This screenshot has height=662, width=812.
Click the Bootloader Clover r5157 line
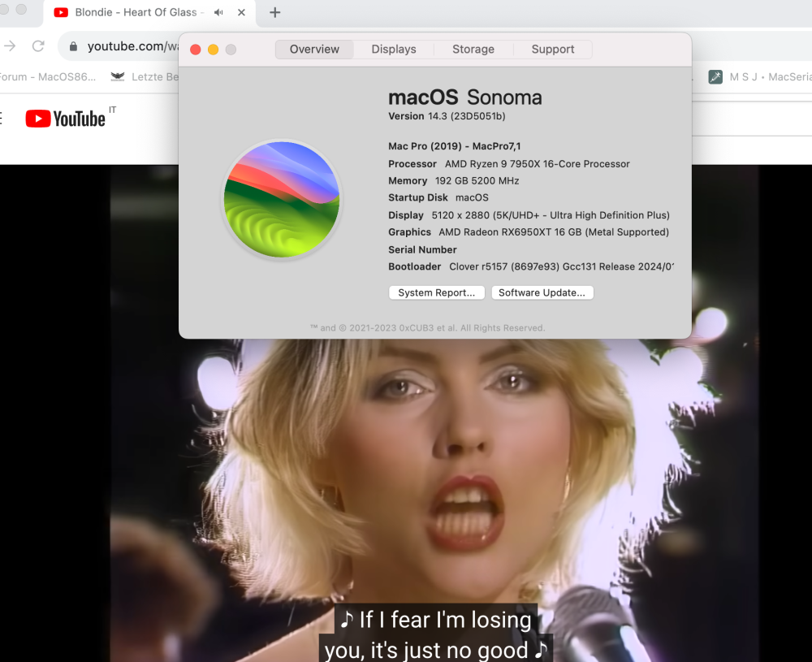point(531,266)
